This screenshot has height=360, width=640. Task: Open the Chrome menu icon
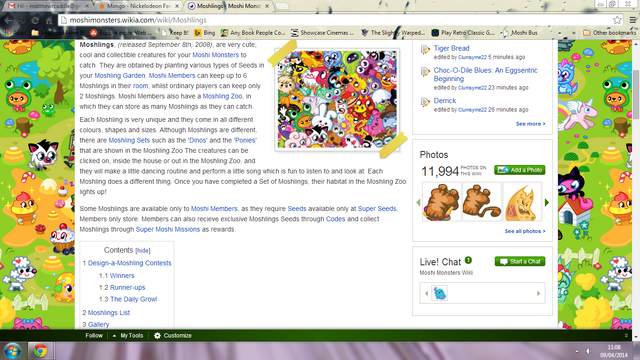(633, 20)
